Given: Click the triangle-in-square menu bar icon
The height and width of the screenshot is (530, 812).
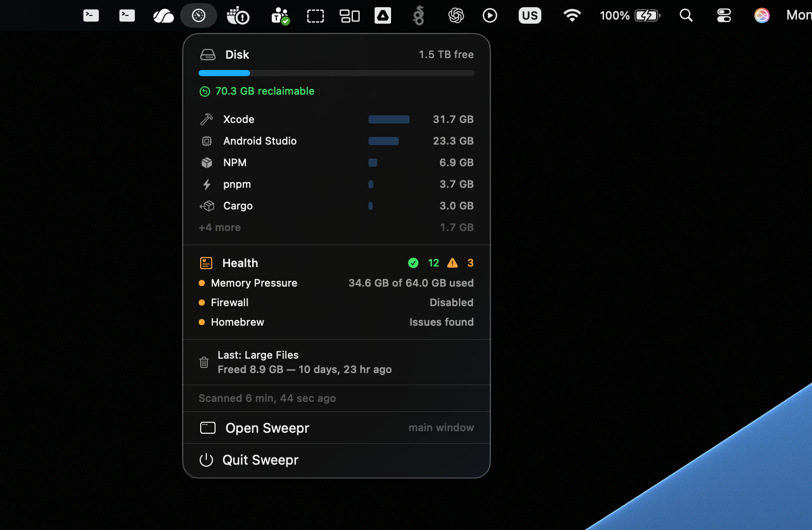Looking at the screenshot, I should tap(383, 15).
